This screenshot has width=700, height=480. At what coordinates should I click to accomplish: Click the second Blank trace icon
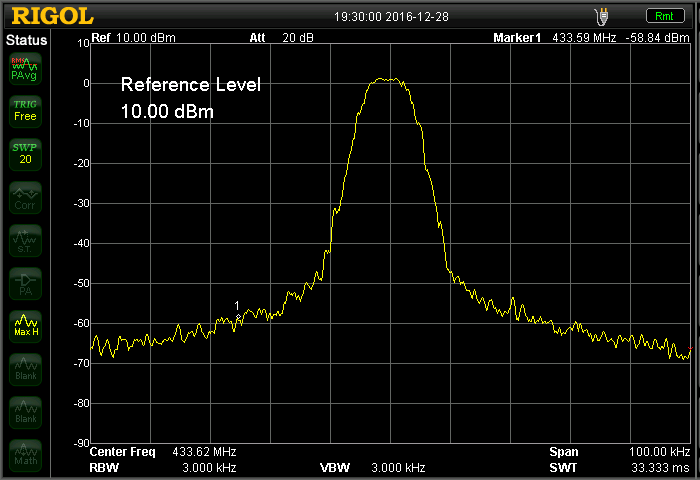coord(25,412)
